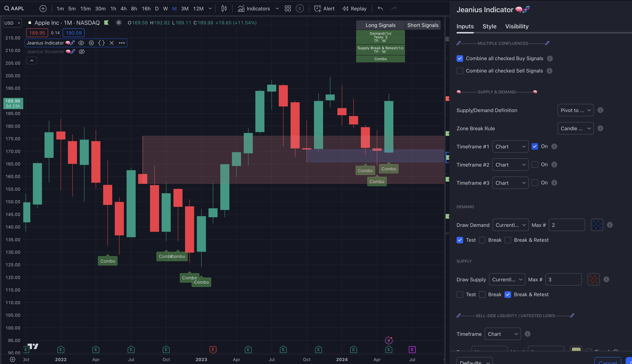Click the Defaults button

[475, 361]
